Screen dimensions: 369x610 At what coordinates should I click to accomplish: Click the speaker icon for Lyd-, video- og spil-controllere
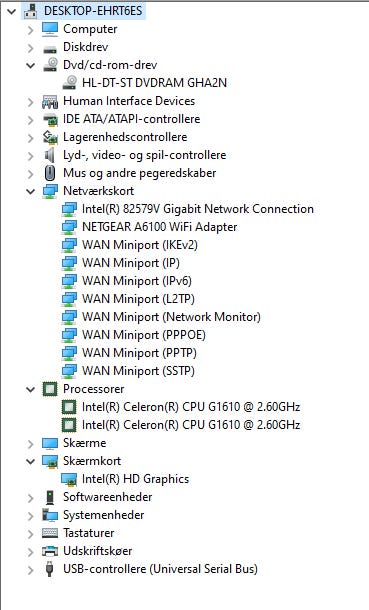pos(50,155)
